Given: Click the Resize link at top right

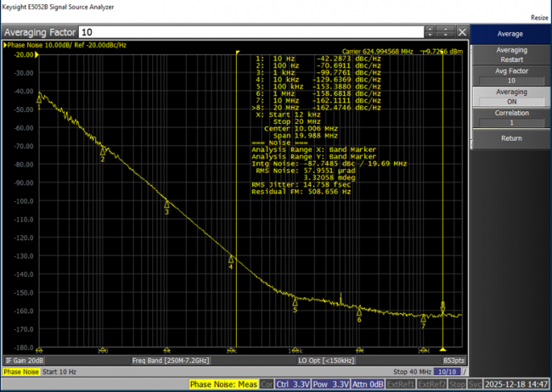Looking at the screenshot, I should click(x=538, y=17).
